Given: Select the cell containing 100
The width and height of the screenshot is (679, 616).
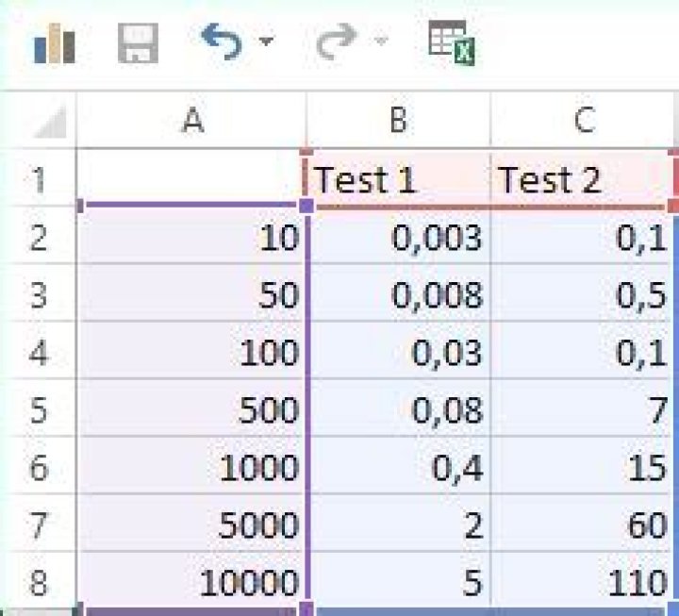Looking at the screenshot, I should (x=191, y=351).
